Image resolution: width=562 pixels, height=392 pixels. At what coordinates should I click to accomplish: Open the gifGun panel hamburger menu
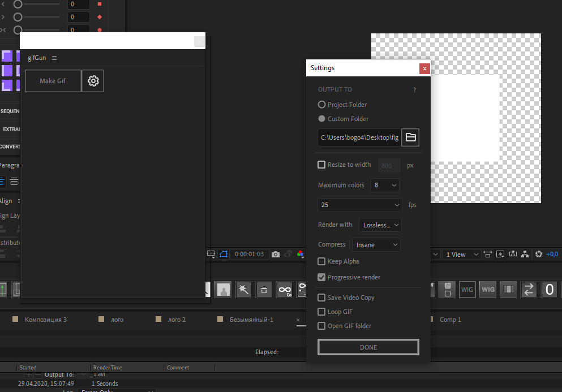click(54, 58)
